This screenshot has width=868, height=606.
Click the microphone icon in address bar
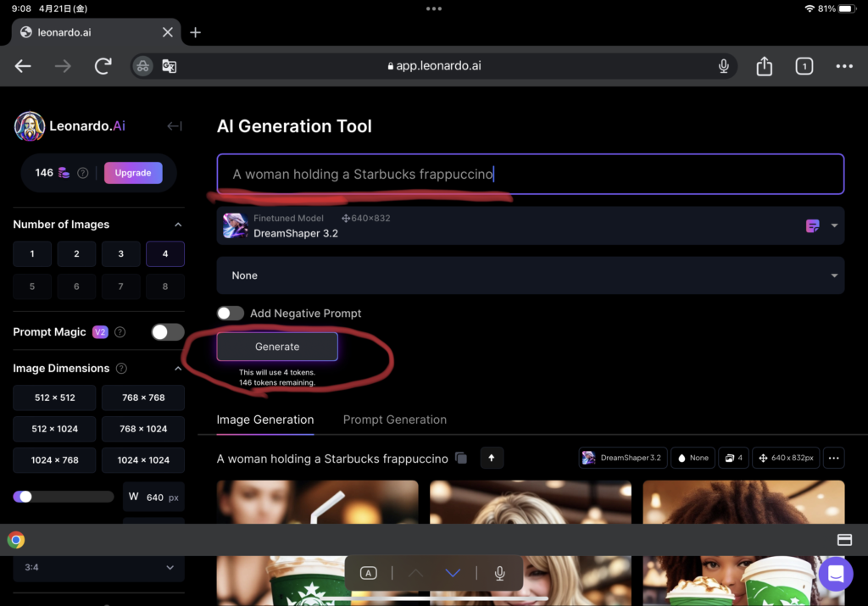point(724,66)
